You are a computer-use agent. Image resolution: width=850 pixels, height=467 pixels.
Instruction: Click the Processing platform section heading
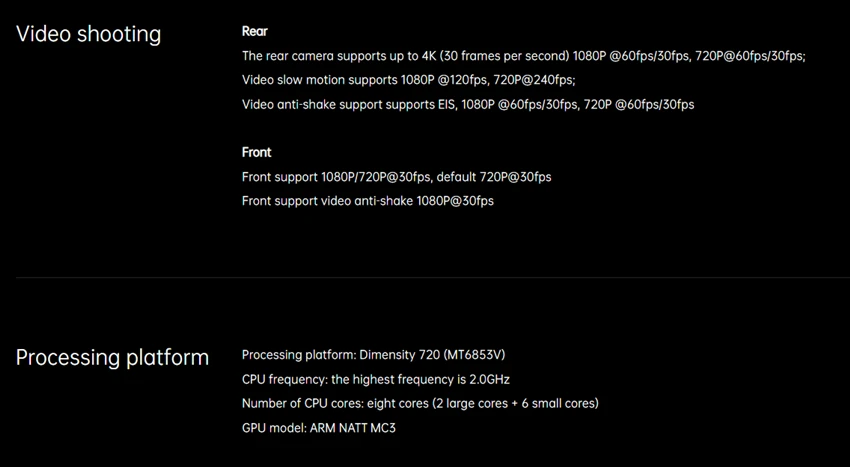click(112, 357)
